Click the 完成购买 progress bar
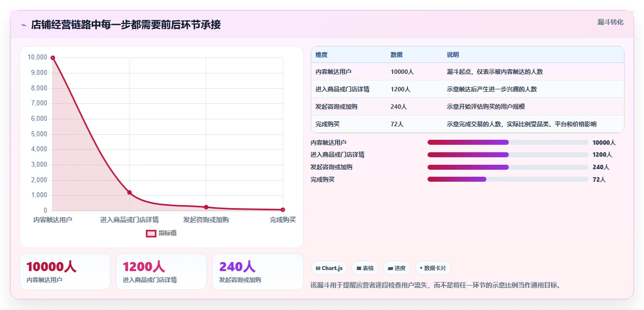The width and height of the screenshot is (644, 310). 508,179
